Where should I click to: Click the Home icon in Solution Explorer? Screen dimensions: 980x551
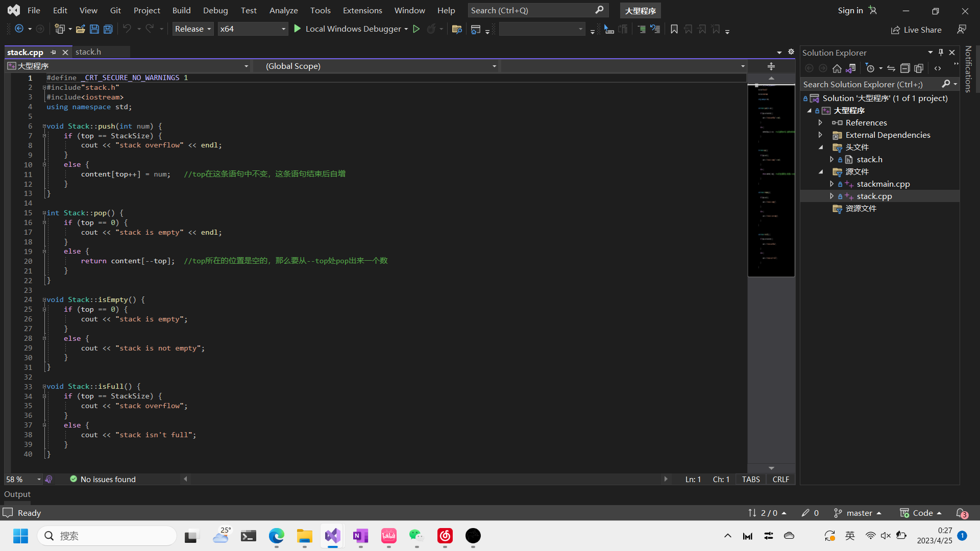837,68
